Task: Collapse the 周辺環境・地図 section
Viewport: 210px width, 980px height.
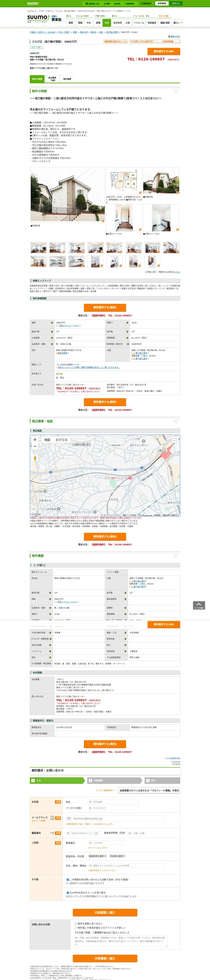Action: coord(176,421)
